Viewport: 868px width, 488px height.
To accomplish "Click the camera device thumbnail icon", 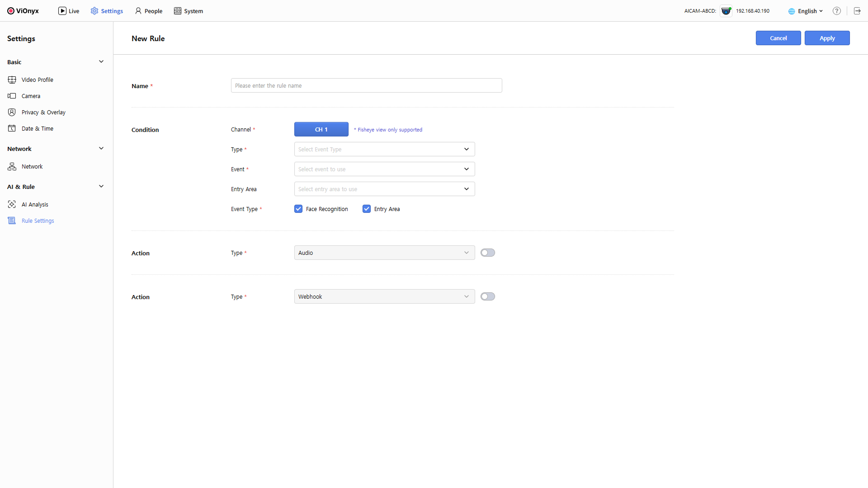I will tap(726, 11).
